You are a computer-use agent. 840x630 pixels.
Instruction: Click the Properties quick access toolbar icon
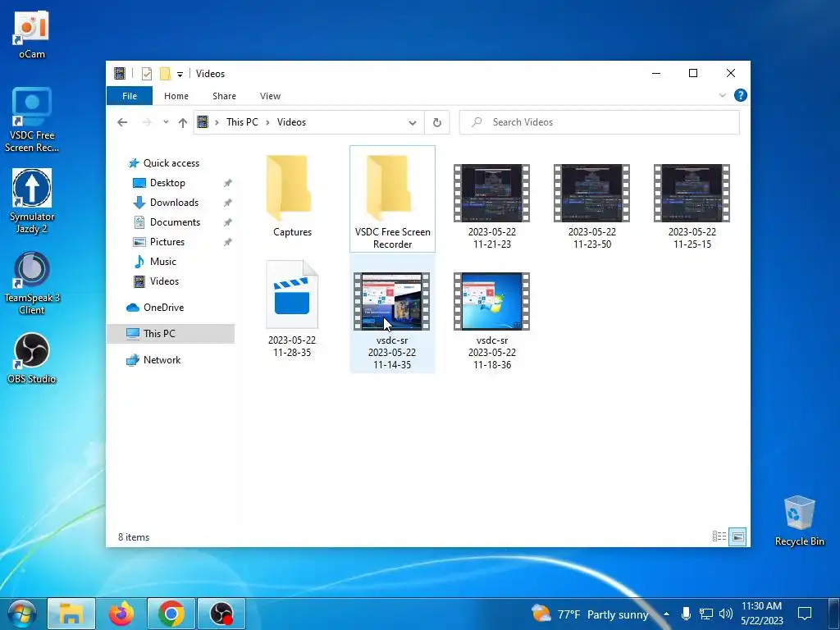(146, 73)
